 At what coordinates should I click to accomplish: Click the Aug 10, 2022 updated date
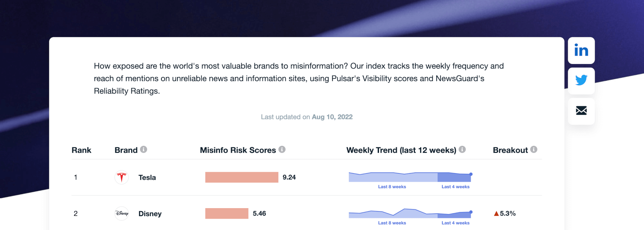332,117
